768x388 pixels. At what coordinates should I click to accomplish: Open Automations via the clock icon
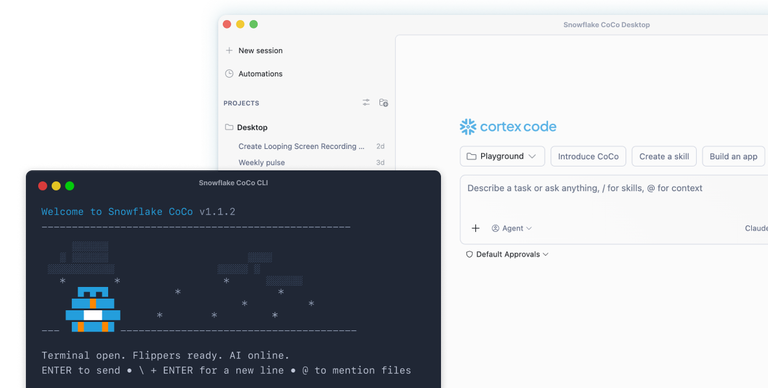pos(229,73)
